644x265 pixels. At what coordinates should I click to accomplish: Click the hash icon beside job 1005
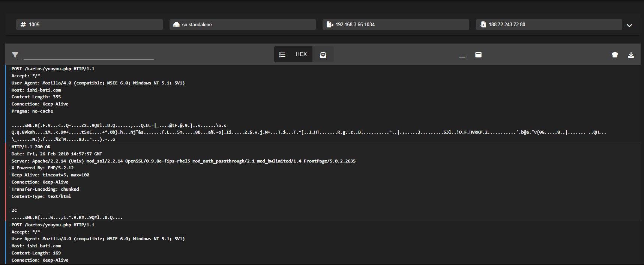[x=23, y=24]
